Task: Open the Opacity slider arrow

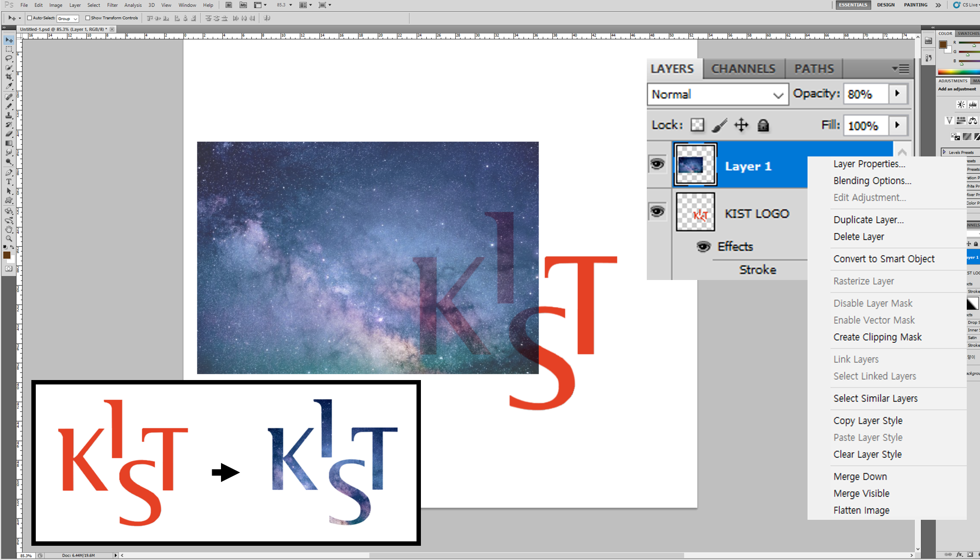Action: coord(898,94)
